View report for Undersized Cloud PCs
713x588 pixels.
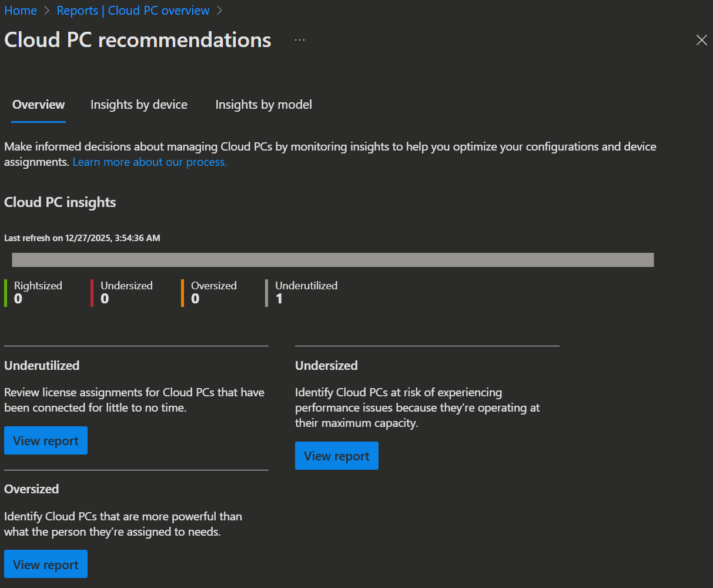[x=337, y=456]
